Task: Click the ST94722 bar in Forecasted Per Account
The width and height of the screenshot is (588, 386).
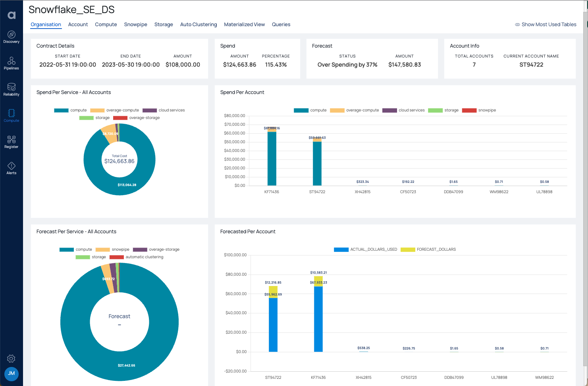Action: (x=273, y=319)
